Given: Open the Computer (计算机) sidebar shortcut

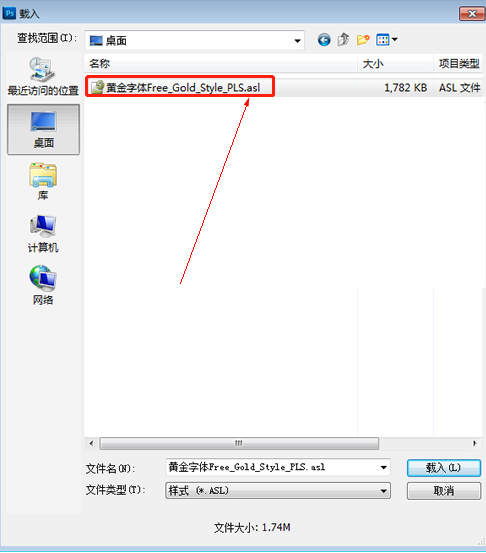Looking at the screenshot, I should [x=43, y=234].
